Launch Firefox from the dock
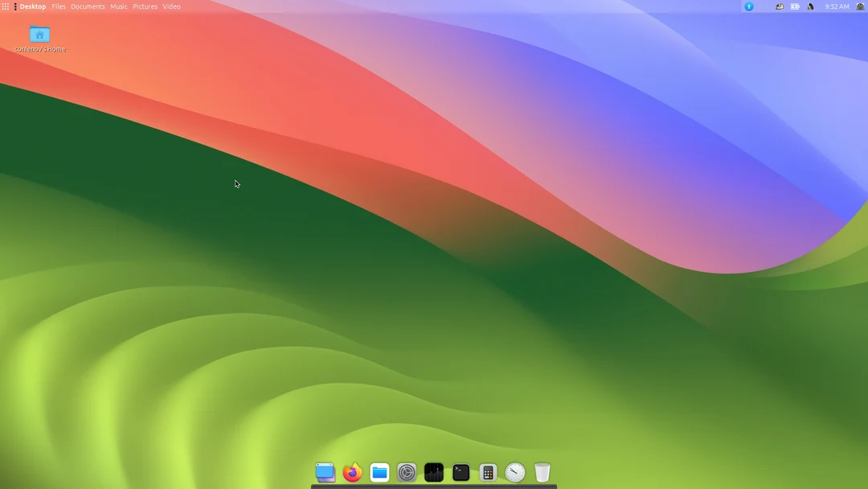This screenshot has width=868, height=489. 352,472
